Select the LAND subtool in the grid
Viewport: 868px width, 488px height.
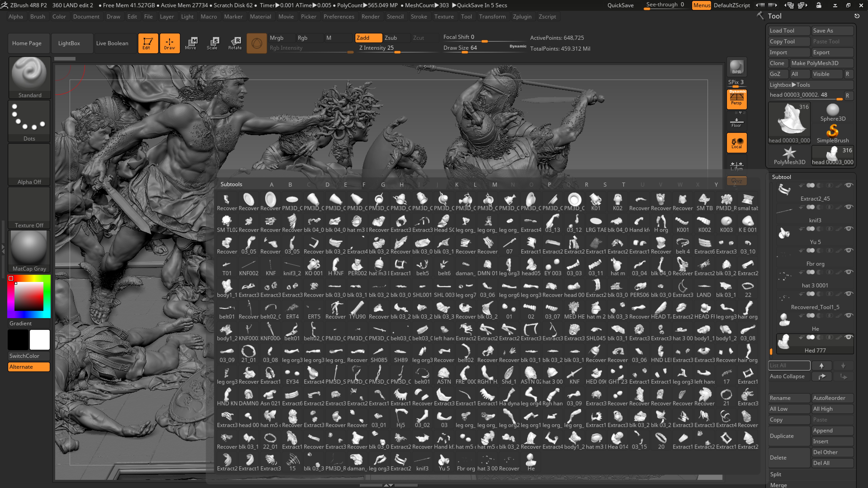(704, 289)
